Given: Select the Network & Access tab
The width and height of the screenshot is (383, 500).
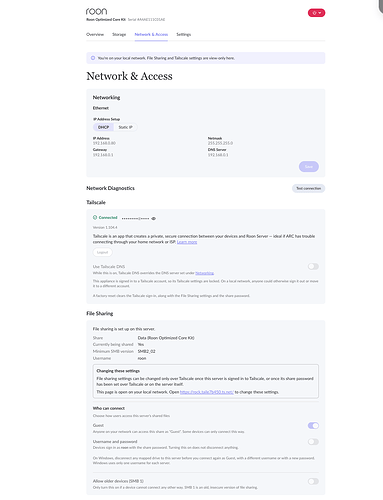Looking at the screenshot, I should pos(151,34).
